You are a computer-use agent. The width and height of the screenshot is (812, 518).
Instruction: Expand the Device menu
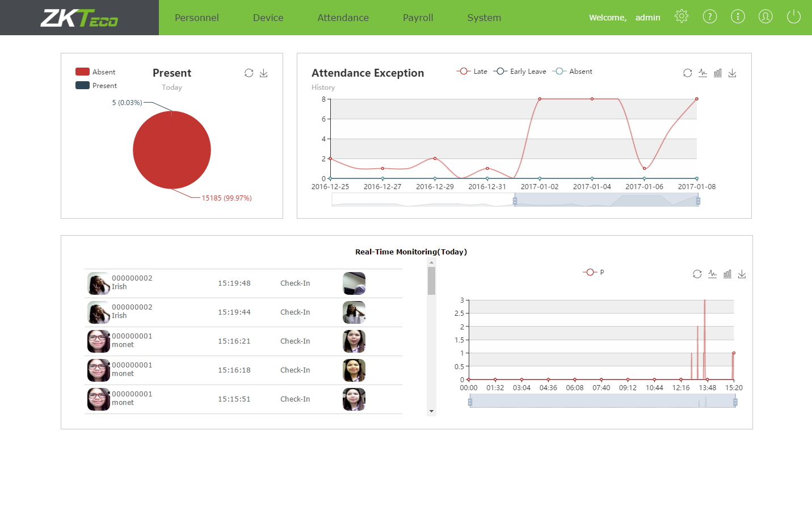tap(268, 18)
